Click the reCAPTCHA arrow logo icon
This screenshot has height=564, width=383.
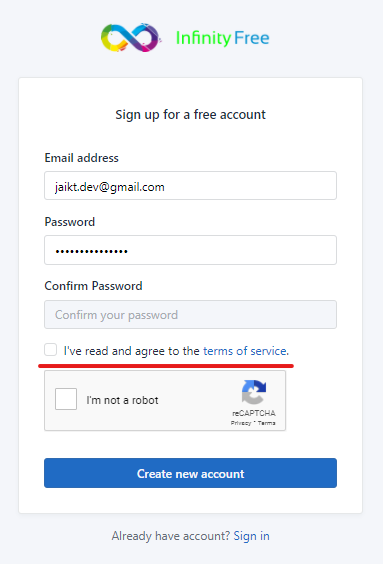click(254, 392)
